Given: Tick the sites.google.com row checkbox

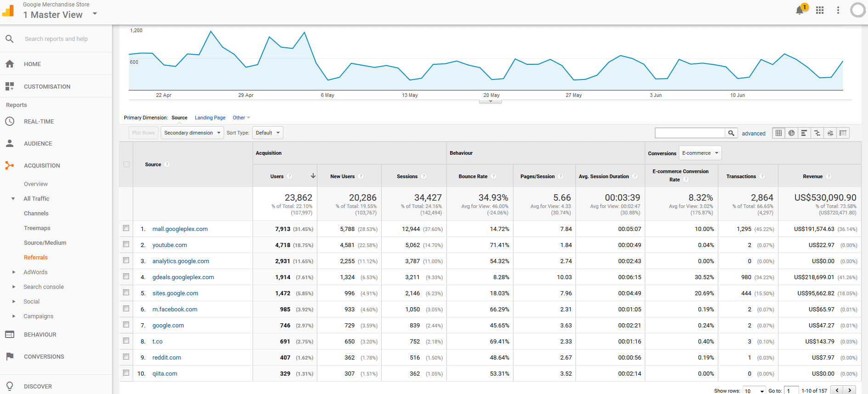Looking at the screenshot, I should click(126, 293).
